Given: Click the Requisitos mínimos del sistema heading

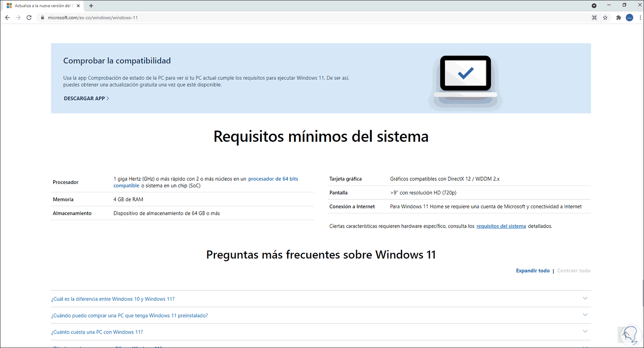Looking at the screenshot, I should pos(321,137).
